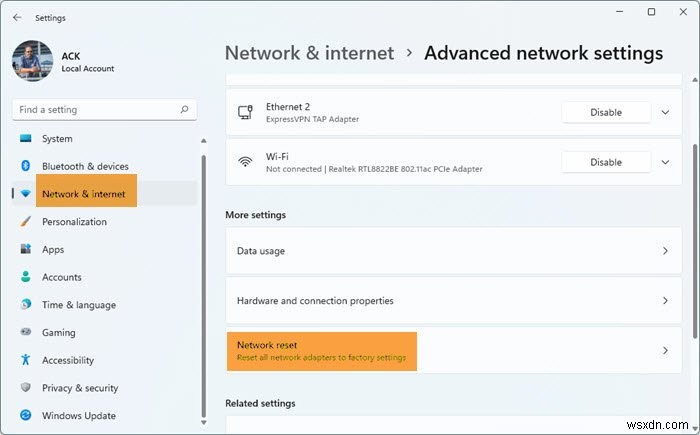Click the Find a setting search box
This screenshot has height=435, width=700.
(95, 110)
